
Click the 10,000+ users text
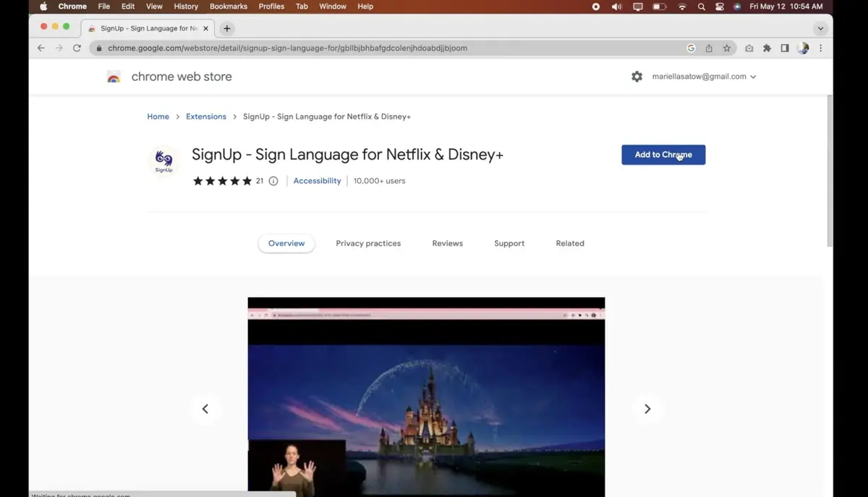coord(379,181)
